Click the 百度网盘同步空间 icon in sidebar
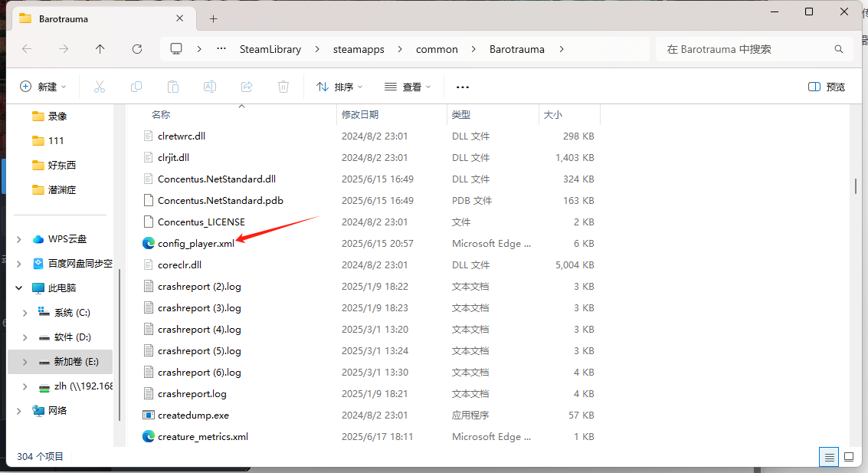The image size is (868, 473). (x=38, y=264)
